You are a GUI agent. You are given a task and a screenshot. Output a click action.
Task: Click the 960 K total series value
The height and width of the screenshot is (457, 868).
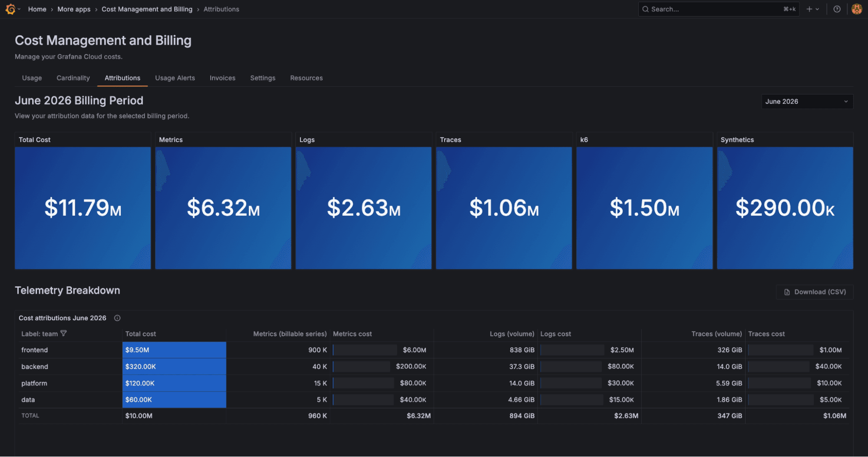(317, 416)
